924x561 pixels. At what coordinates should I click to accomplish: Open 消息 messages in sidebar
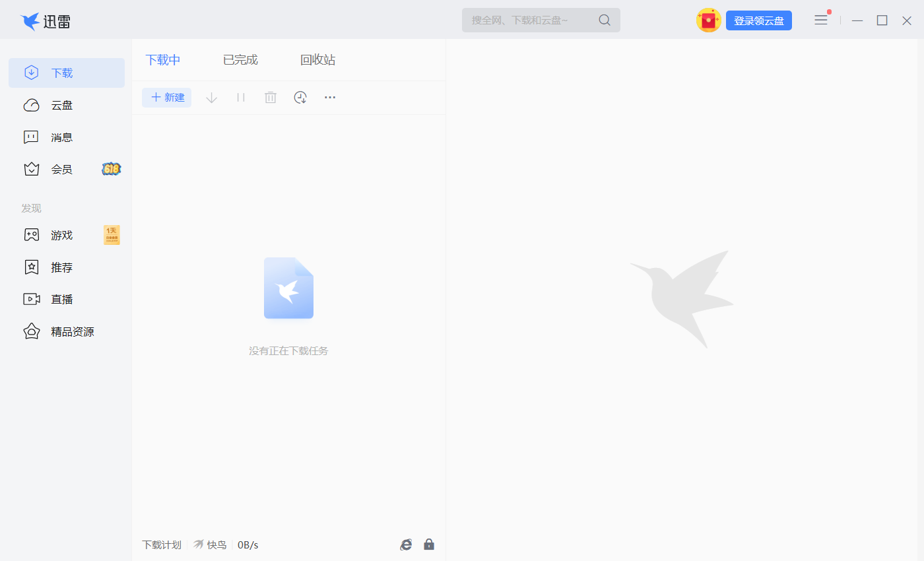pyautogui.click(x=67, y=137)
